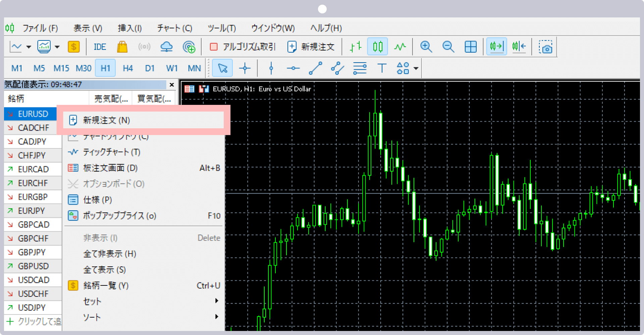Open the VPS cloud hosting icon
Image resolution: width=644 pixels, height=335 pixels.
pos(166,47)
